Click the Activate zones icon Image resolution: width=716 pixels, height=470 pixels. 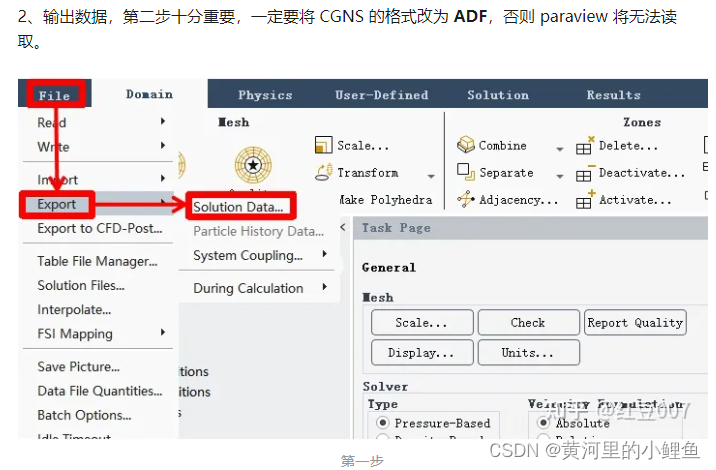click(x=584, y=200)
